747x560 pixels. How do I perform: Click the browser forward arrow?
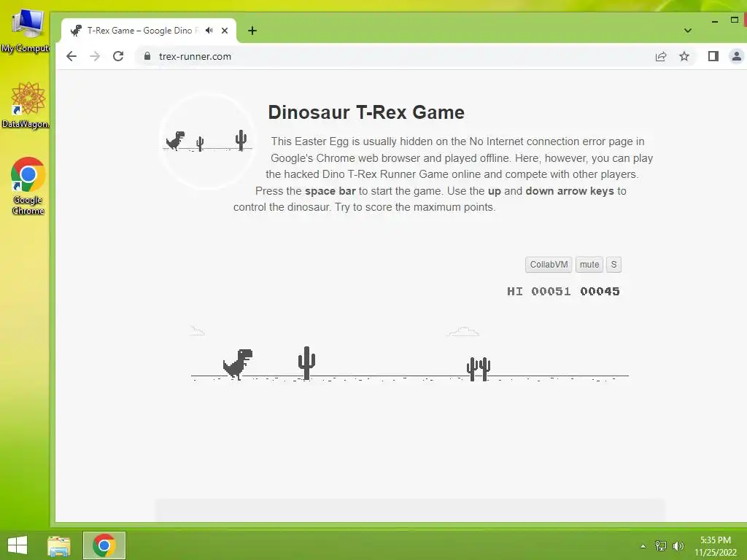[95, 56]
